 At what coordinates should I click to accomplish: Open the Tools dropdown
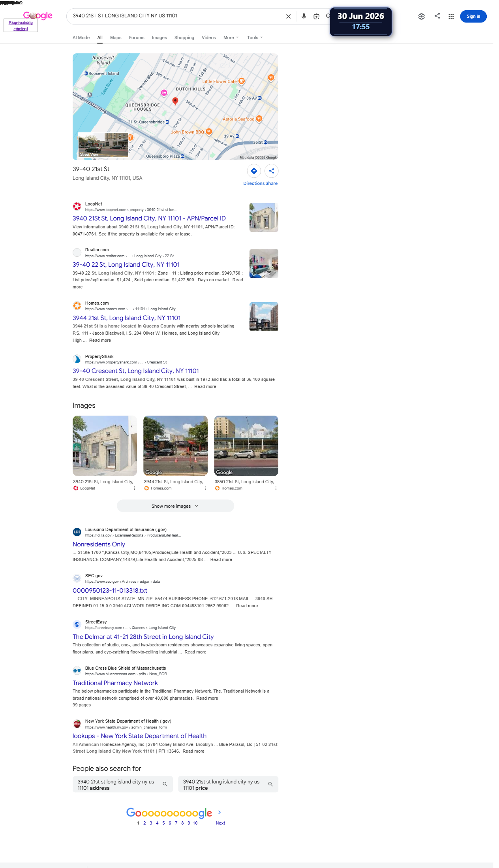[255, 38]
